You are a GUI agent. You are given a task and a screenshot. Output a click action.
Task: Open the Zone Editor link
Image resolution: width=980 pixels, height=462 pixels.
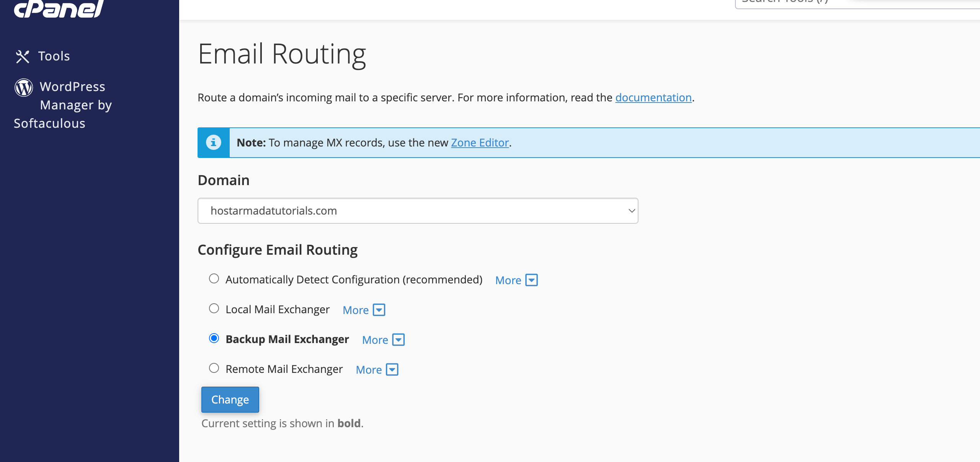click(480, 143)
